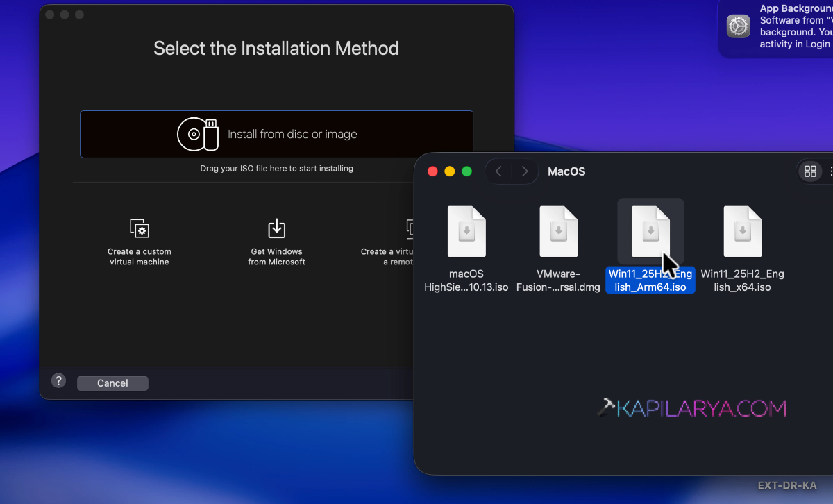The width and height of the screenshot is (833, 504).
Task: Click the highlighted Win11_25H2_English_Arm64.iso file
Action: pos(650,231)
